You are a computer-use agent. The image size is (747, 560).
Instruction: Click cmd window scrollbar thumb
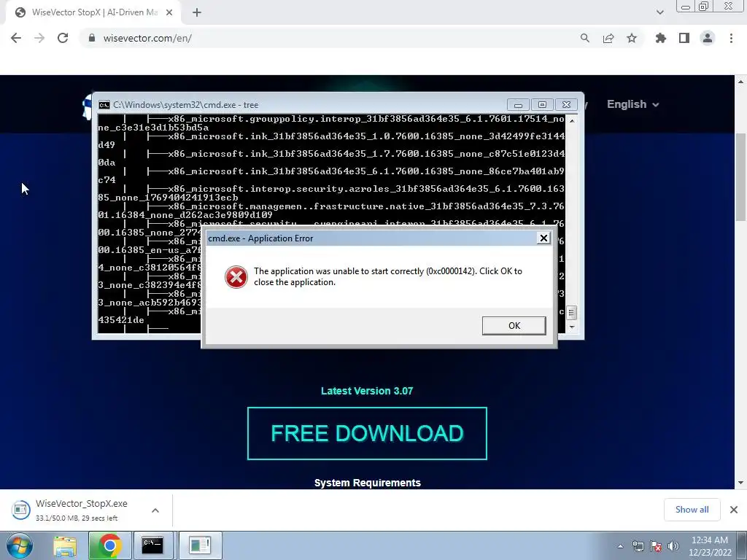click(x=571, y=313)
